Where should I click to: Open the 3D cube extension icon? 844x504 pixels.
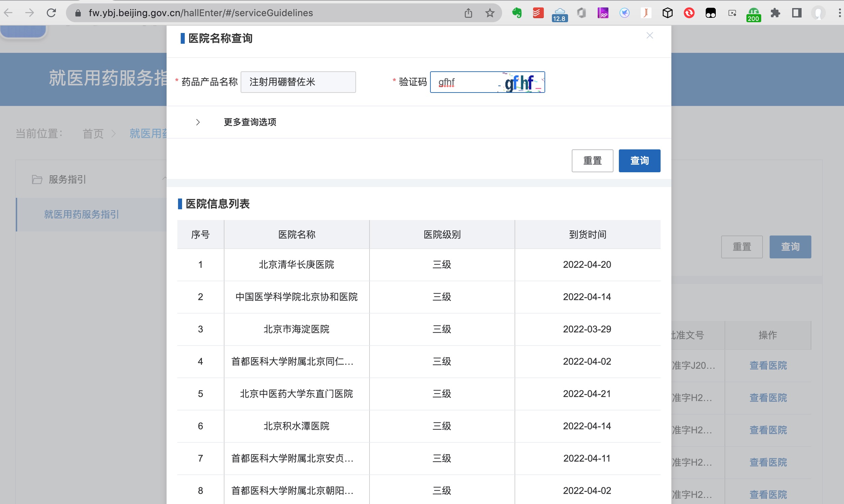tap(667, 13)
